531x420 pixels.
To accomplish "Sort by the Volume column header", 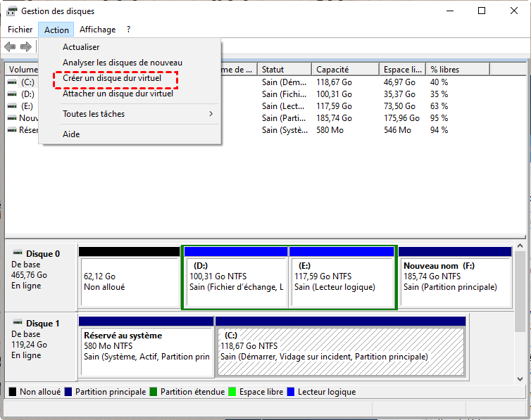I will pos(23,70).
